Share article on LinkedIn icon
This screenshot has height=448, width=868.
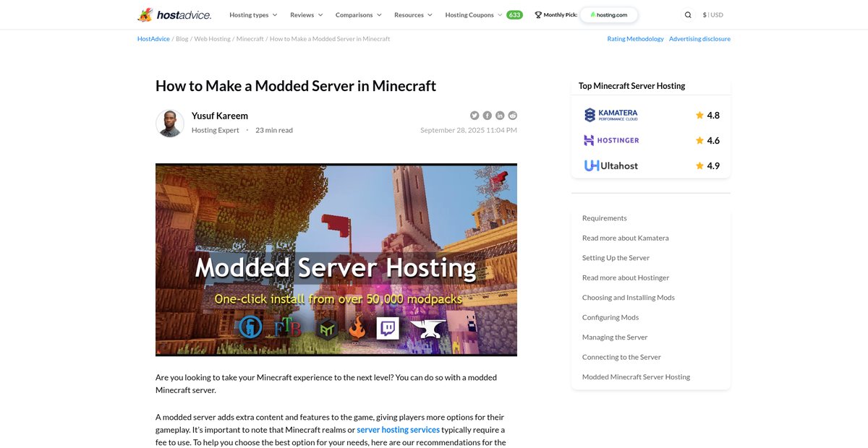coord(500,116)
